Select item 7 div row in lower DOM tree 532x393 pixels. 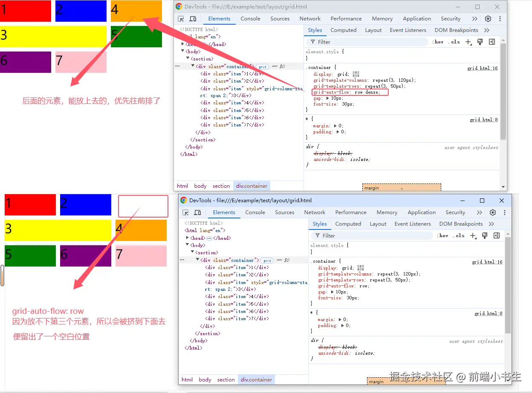(237, 318)
